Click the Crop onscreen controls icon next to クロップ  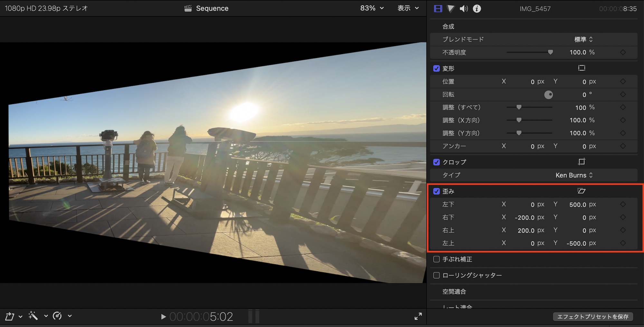coord(581,162)
